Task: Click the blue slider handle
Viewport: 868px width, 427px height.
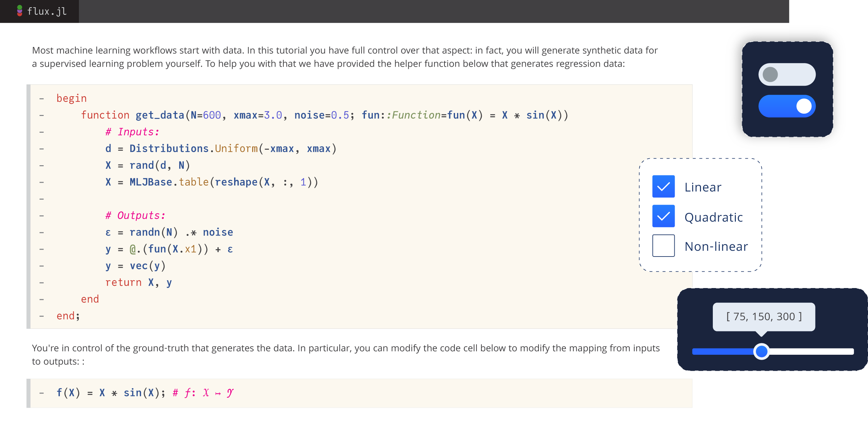Action: (x=761, y=351)
